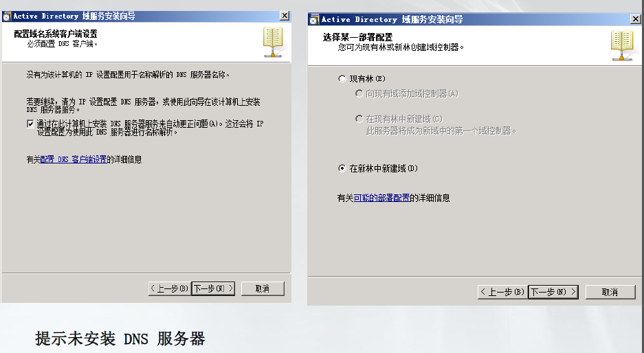This screenshot has width=644, height=353.
Task: Click the 选择某一部署配置 heading
Action: 357,37
